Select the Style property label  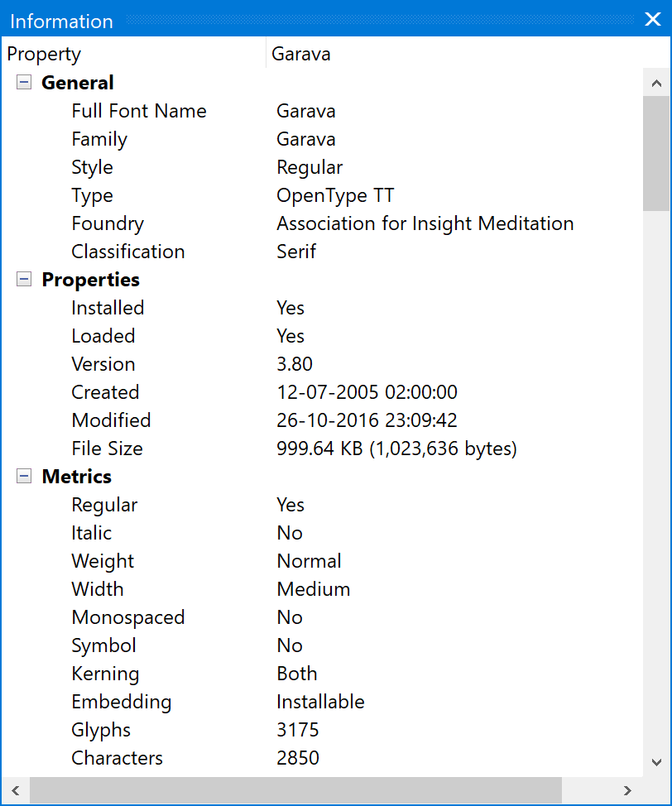pyautogui.click(x=92, y=168)
